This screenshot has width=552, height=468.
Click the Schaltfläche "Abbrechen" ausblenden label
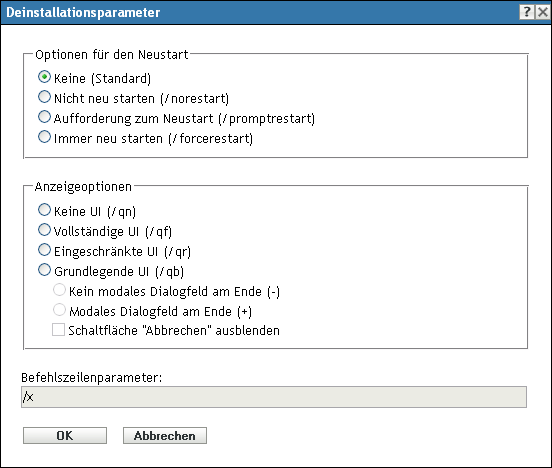click(174, 331)
